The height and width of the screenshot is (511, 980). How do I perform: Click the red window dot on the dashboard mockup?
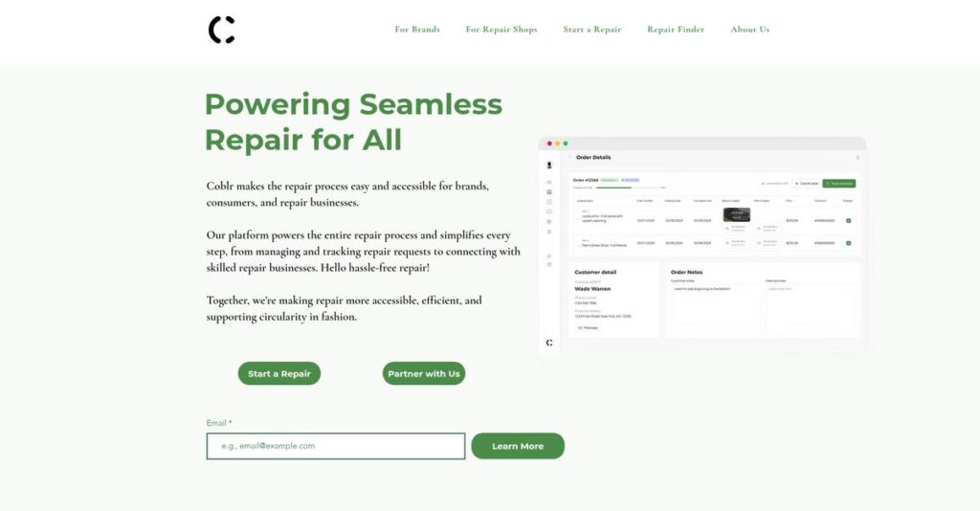(x=549, y=144)
